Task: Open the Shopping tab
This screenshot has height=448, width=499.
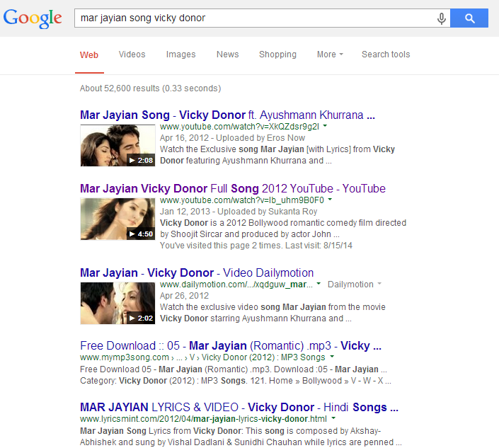Action: tap(278, 54)
